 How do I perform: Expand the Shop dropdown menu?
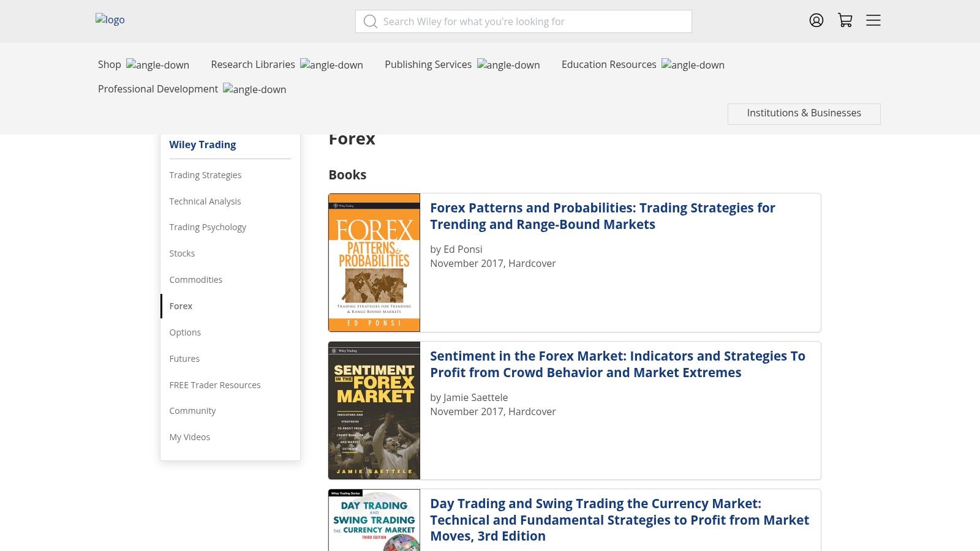click(x=143, y=64)
